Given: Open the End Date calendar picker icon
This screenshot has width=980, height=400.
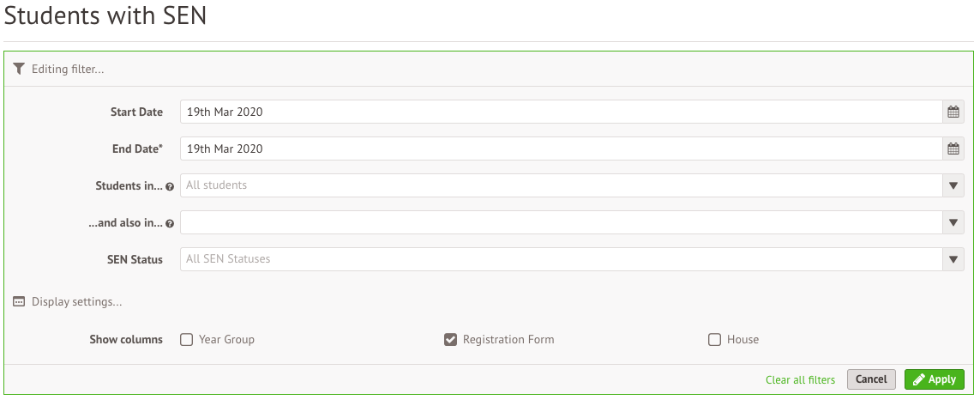Looking at the screenshot, I should 953,148.
